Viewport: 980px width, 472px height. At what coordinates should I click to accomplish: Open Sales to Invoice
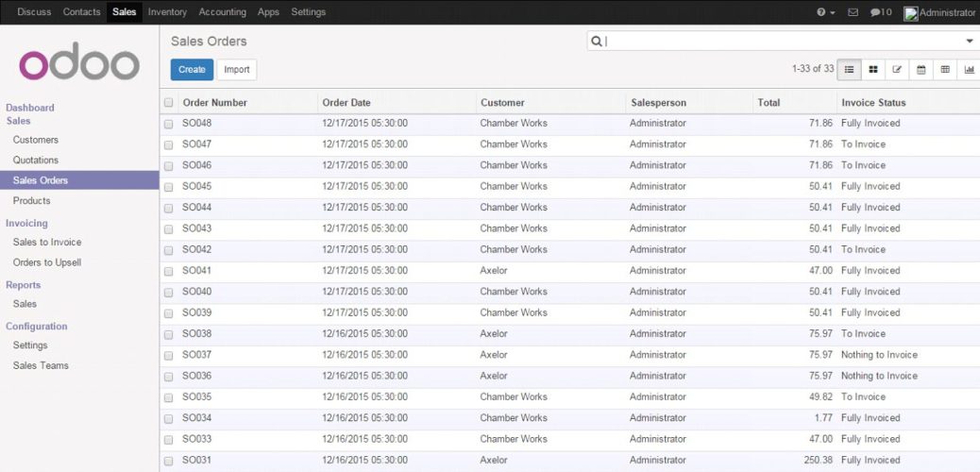tap(47, 242)
